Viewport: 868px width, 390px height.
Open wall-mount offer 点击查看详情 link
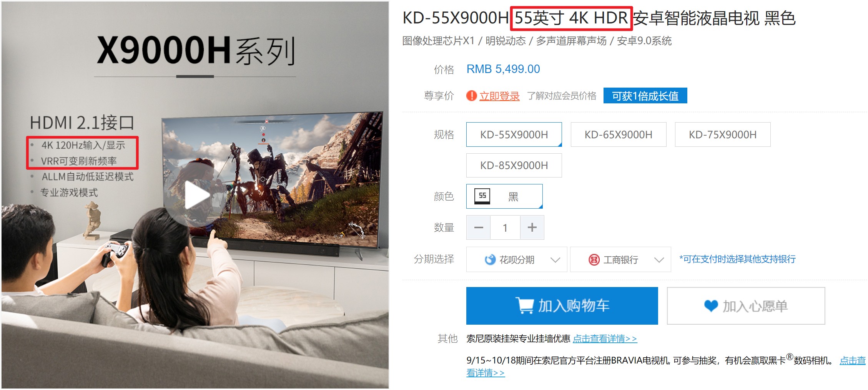(x=605, y=339)
